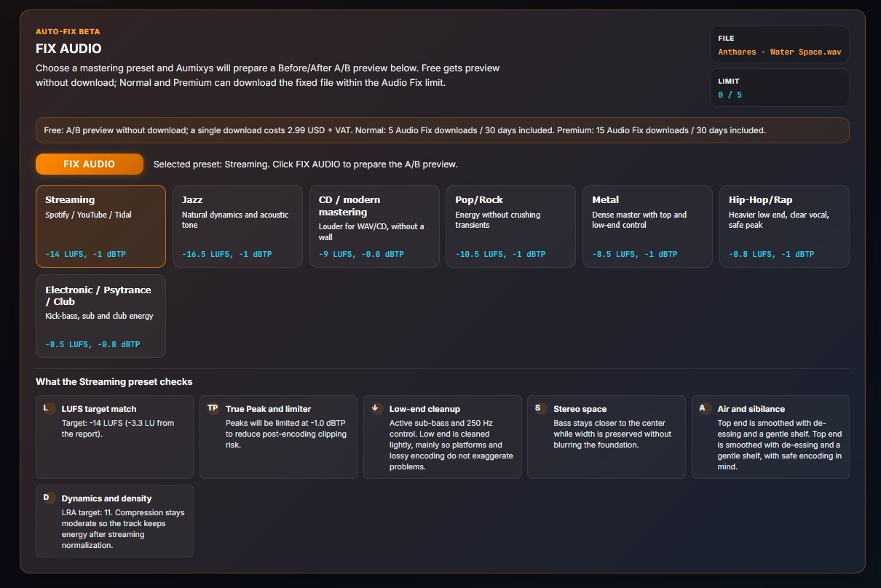Select the Metal preset card
The image size is (881, 588).
pos(647,226)
